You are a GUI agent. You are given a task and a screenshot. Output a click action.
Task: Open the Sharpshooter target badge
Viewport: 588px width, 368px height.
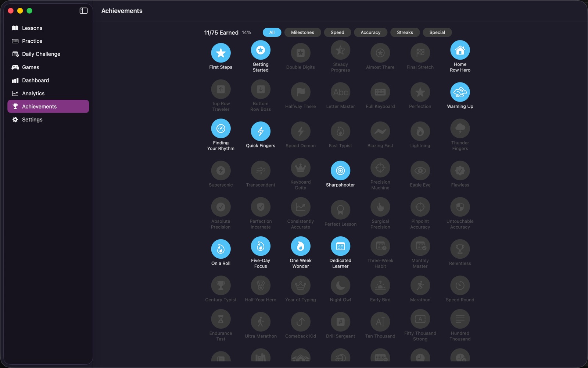click(x=340, y=171)
